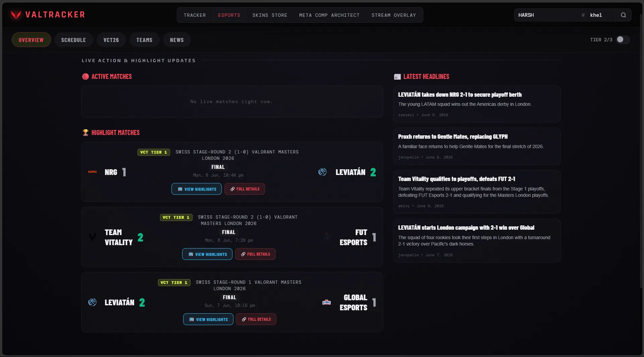Click VCT TIER 1 badge in NRG match
This screenshot has width=644, height=357.
click(x=154, y=152)
